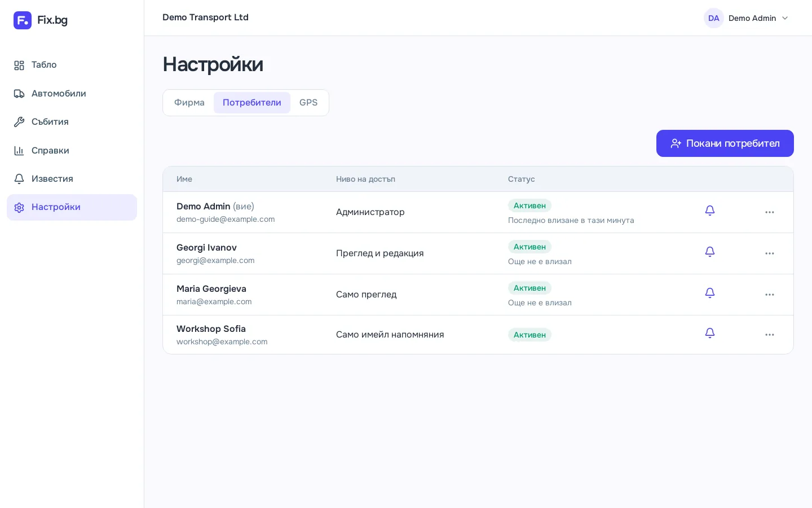Switch to the GPS tab
812x508 pixels.
pyautogui.click(x=308, y=103)
